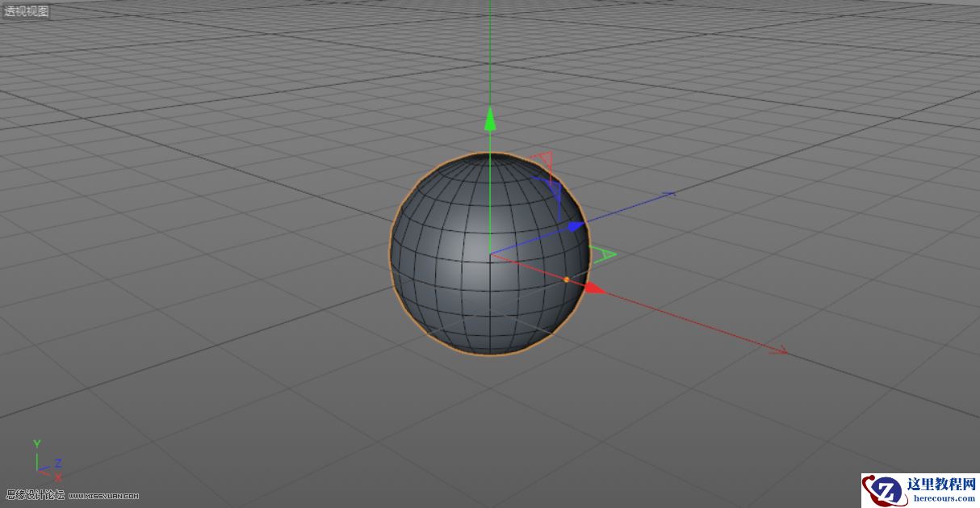Click the Z label on the axis indicator

pyautogui.click(x=57, y=464)
